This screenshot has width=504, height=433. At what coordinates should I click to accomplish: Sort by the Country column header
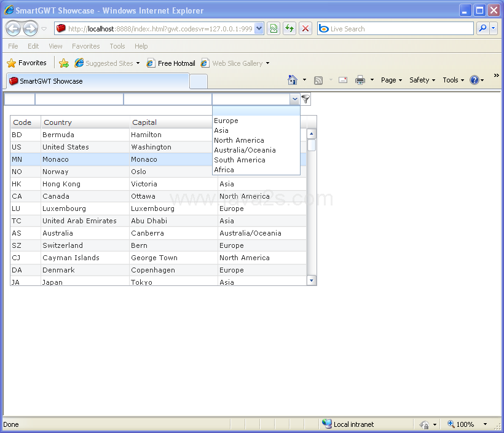point(85,122)
